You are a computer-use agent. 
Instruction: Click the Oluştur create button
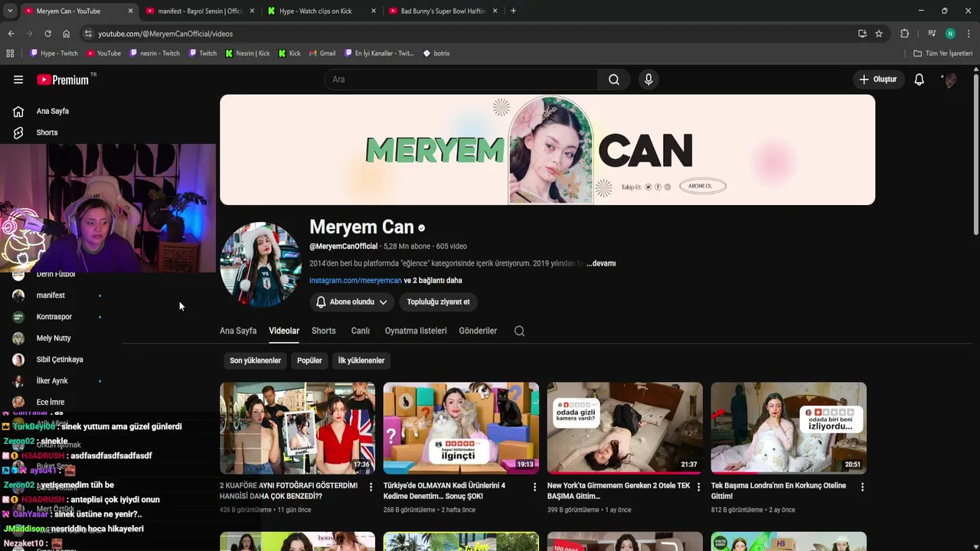(877, 80)
